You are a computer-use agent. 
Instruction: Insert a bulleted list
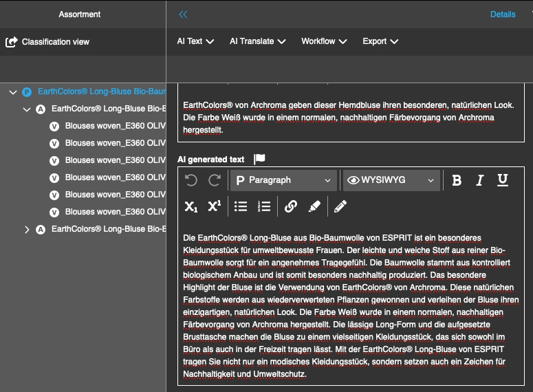click(241, 206)
